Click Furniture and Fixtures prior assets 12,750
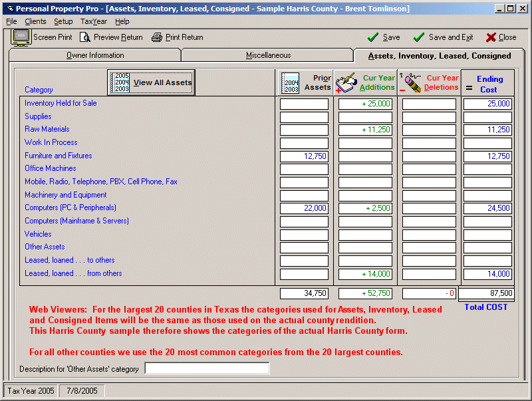The width and height of the screenshot is (532, 401). (x=304, y=156)
